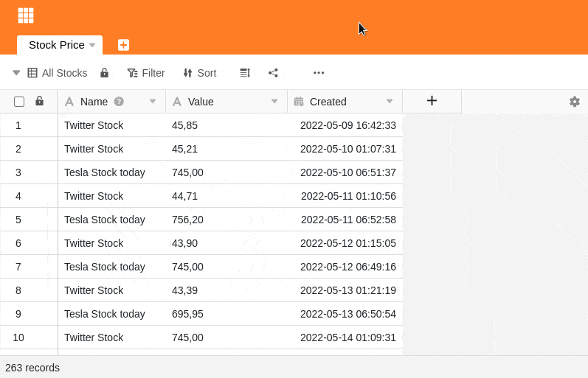Viewport: 588px width, 378px height.
Task: Open the row height settings icon
Action: coord(245,73)
